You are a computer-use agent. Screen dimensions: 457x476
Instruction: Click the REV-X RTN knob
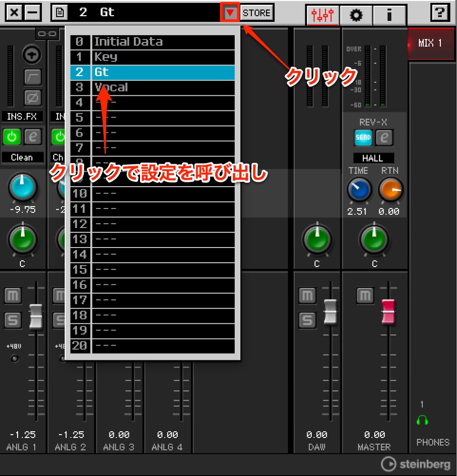click(390, 190)
